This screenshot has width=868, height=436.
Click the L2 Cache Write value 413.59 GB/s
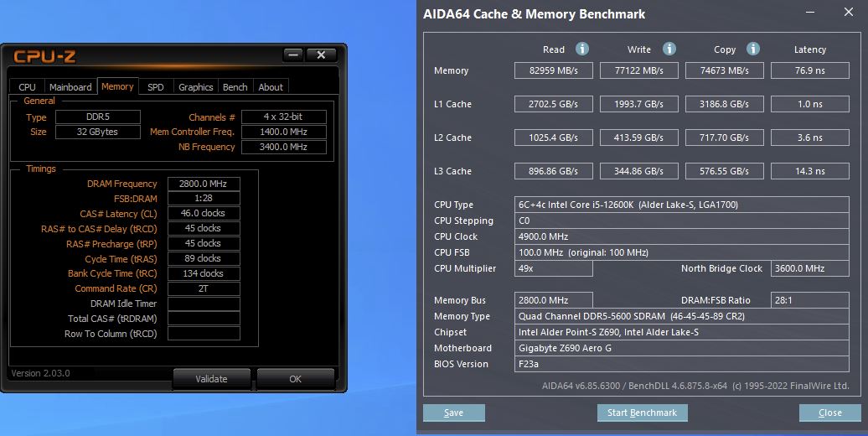[638, 138]
